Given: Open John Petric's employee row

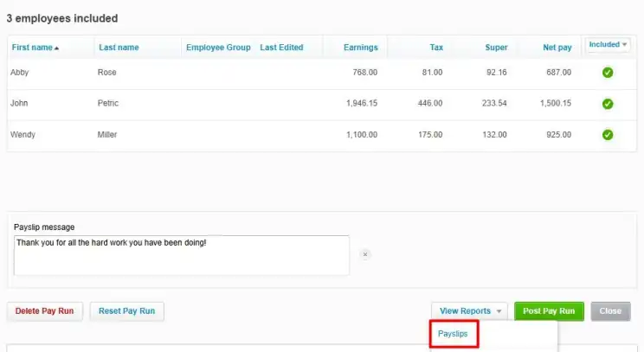Looking at the screenshot, I should click(108, 104).
